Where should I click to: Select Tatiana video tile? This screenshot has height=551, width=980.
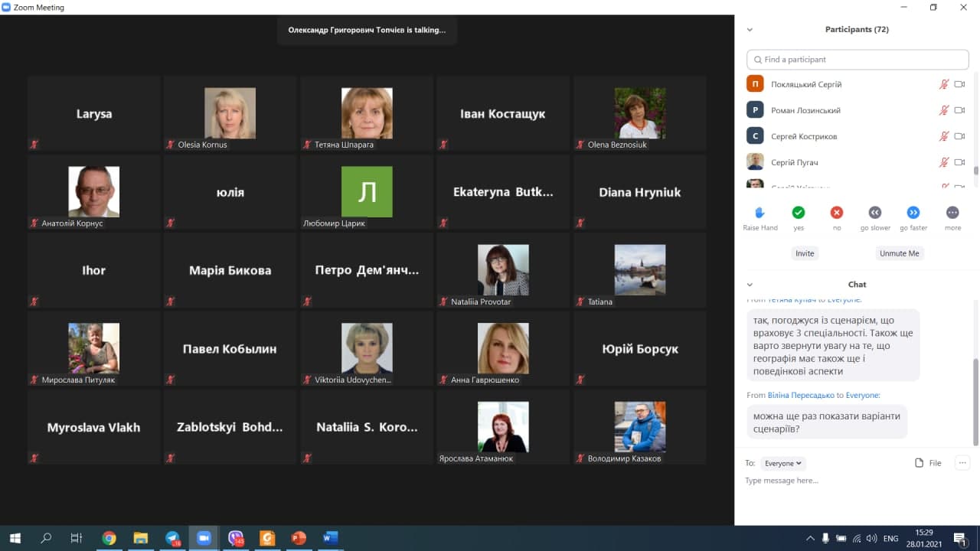pos(639,270)
